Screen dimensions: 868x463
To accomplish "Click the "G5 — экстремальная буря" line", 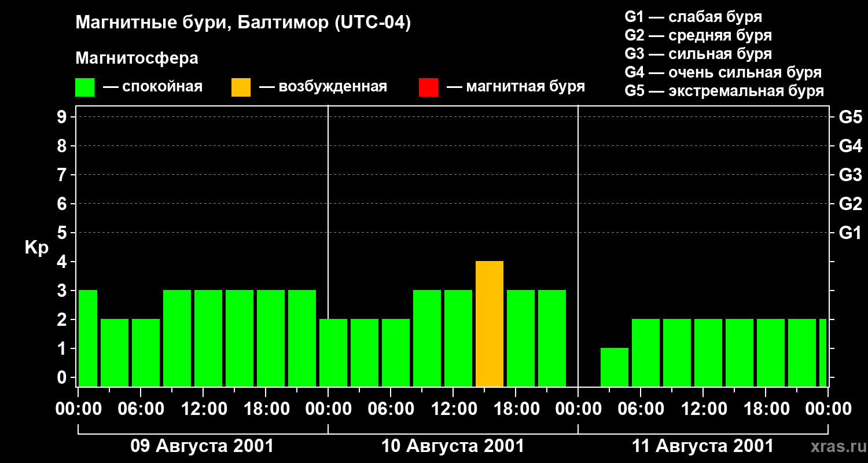I will (724, 91).
